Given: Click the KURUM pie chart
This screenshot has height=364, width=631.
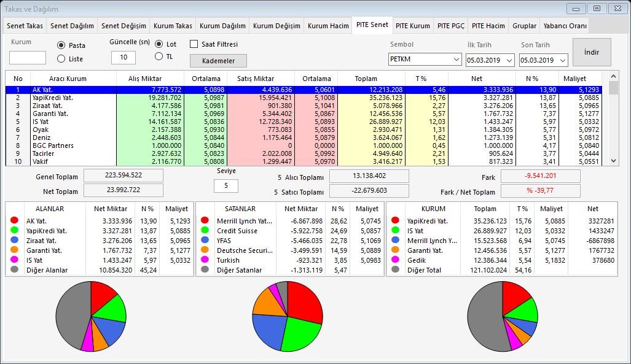Looking at the screenshot, I should tap(503, 316).
